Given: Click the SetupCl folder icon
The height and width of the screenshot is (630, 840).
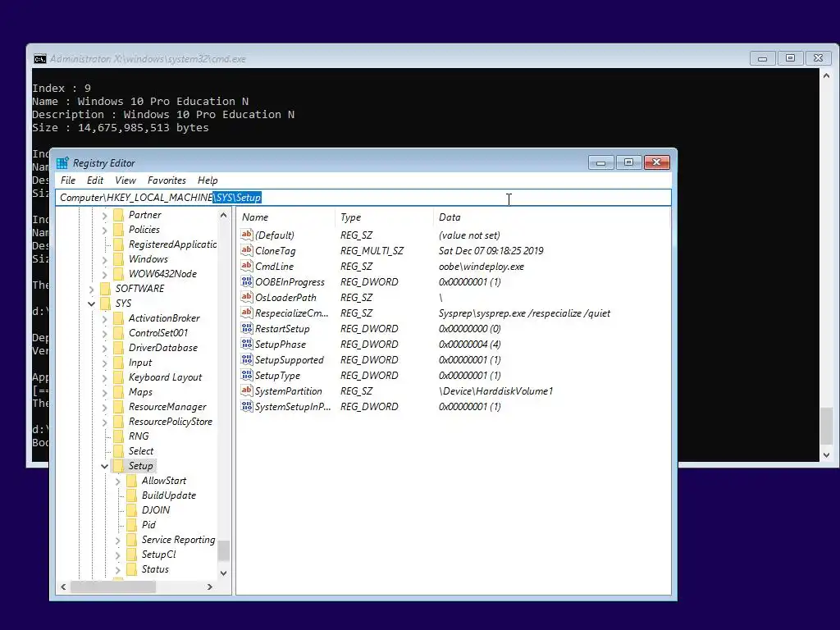Looking at the screenshot, I should [x=132, y=555].
